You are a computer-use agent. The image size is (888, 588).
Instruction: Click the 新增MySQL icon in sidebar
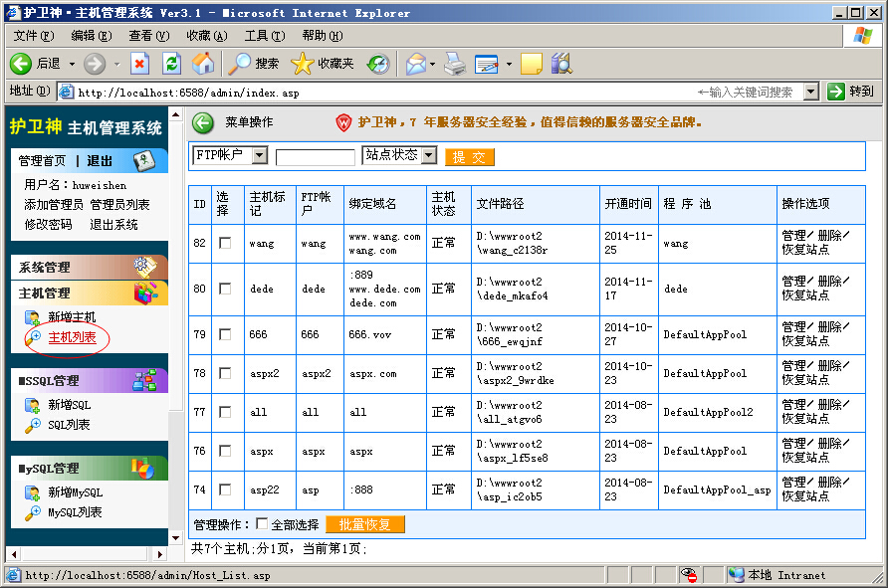coord(32,492)
